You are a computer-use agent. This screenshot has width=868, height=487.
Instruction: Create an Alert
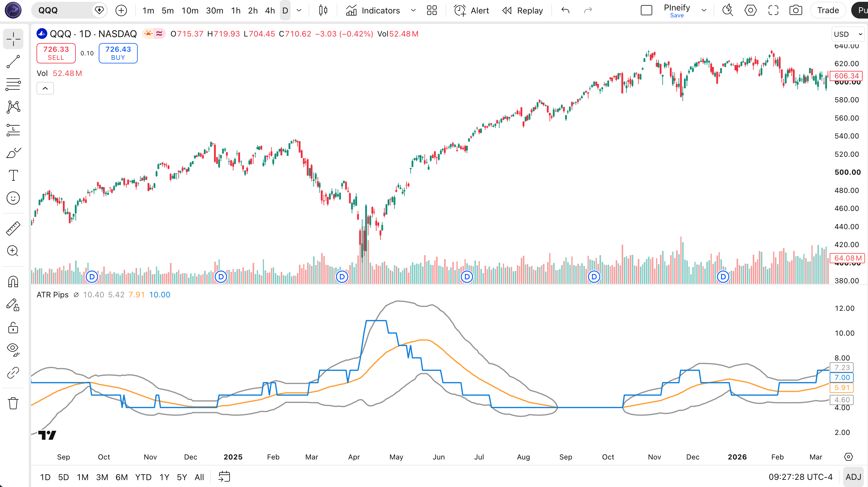[x=471, y=10]
